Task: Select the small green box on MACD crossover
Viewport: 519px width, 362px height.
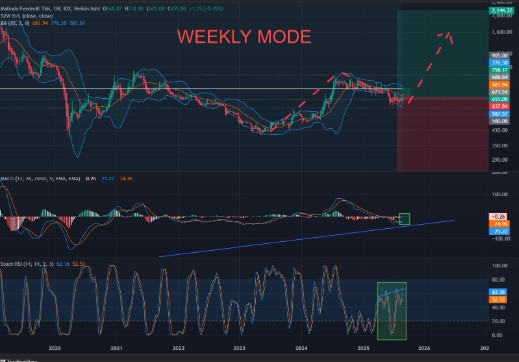Action: click(404, 219)
